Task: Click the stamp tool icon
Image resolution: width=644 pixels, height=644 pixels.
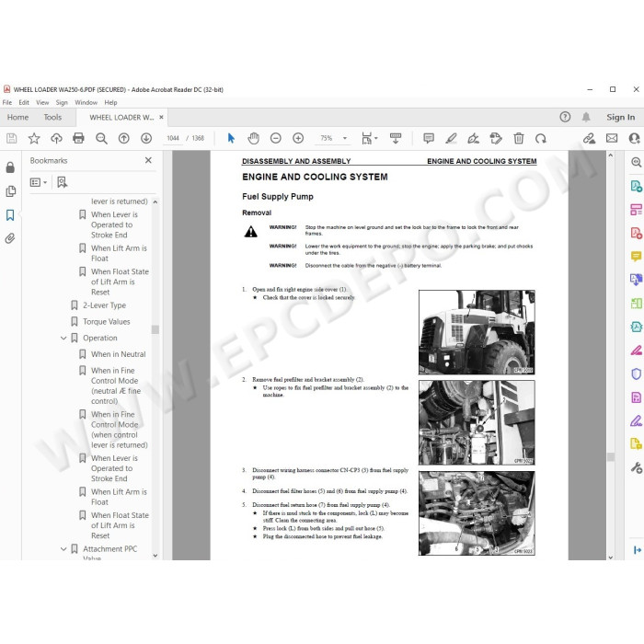Action: [496, 138]
